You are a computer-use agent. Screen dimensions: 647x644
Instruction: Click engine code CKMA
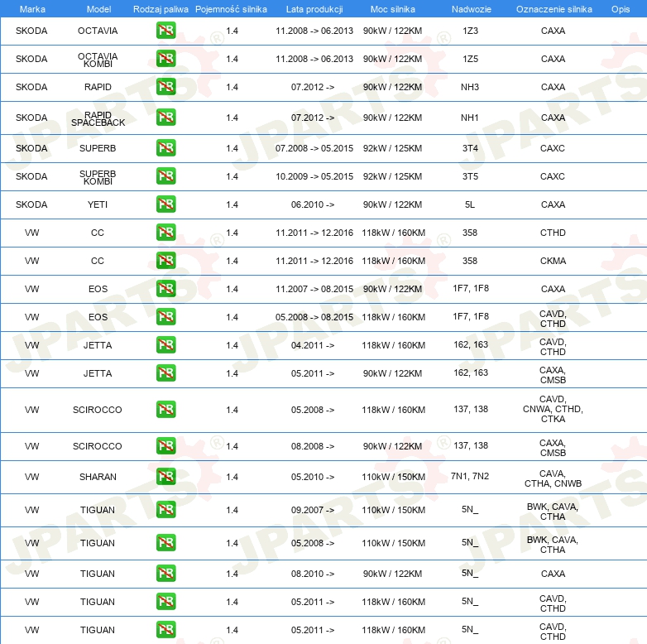pyautogui.click(x=553, y=261)
